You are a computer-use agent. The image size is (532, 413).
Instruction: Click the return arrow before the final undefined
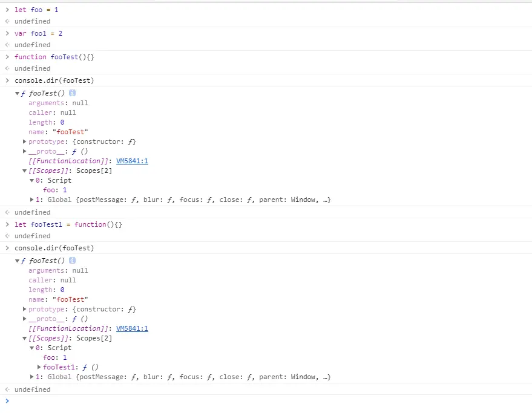click(6, 389)
